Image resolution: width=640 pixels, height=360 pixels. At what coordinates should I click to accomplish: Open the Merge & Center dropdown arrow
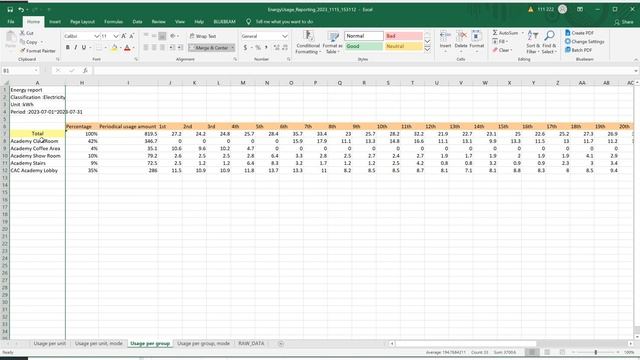tap(233, 48)
